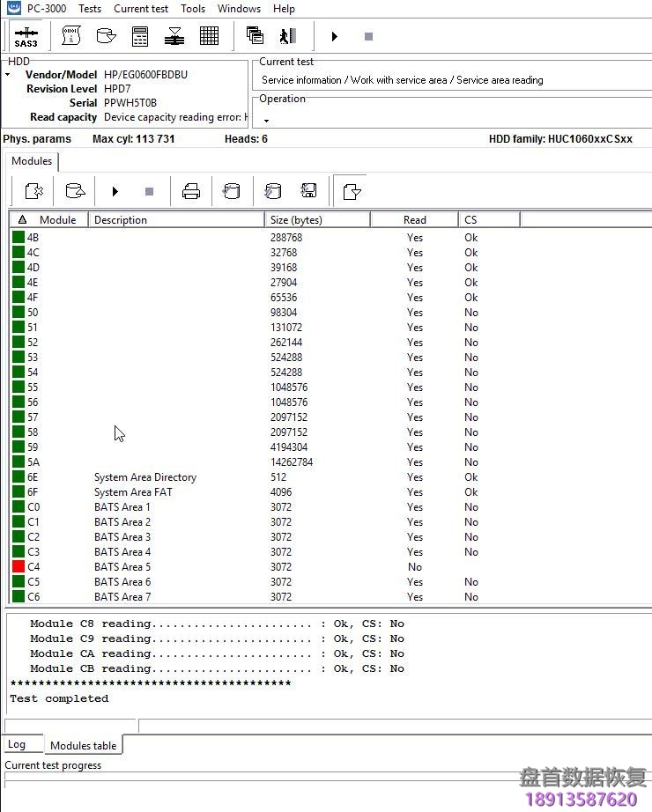Select module C5 BATS Area 6 row
The height and width of the screenshot is (812, 652).
pos(264,581)
